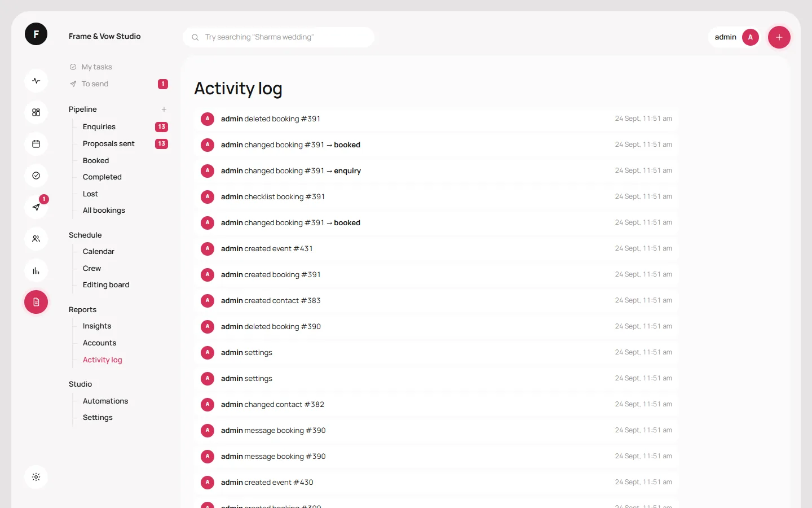
Task: Go to Enquiries pipeline stage
Action: point(125,126)
